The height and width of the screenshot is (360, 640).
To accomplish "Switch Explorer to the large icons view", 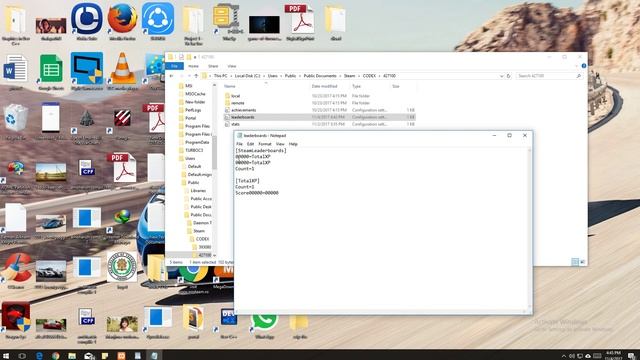I will (582, 262).
